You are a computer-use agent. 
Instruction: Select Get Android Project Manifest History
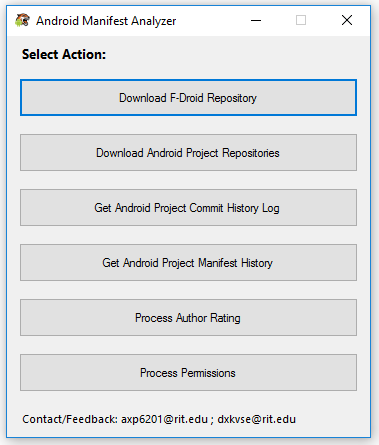coord(188,263)
